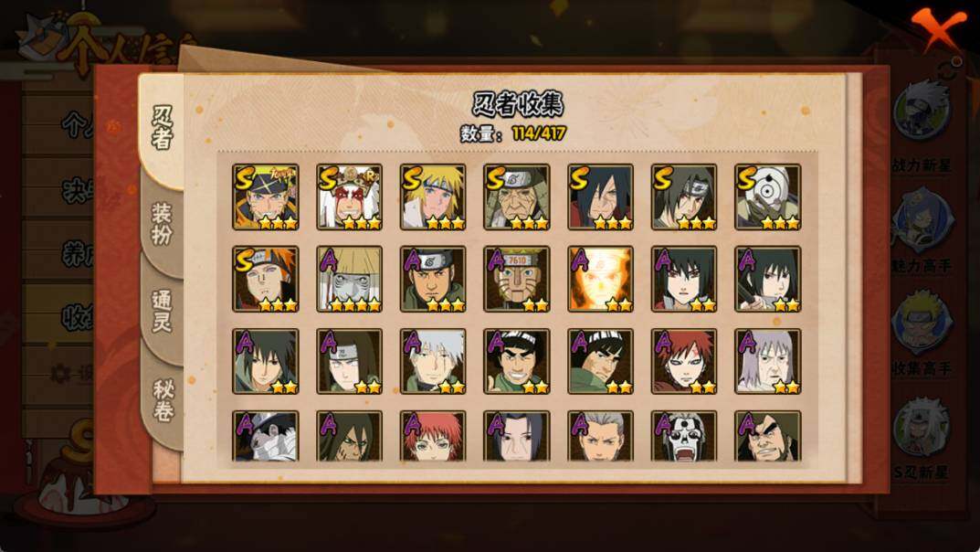Select the S-rank Pain ninja card

click(x=265, y=279)
